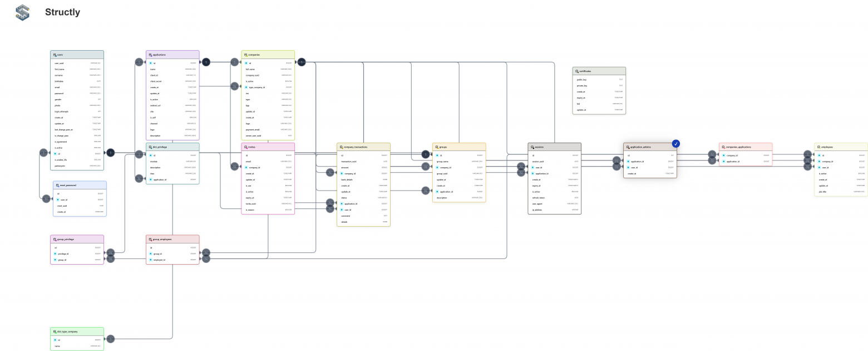Click the table icon in dict_type_company header
Viewport: 868px width, 351px height.
[x=55, y=331]
